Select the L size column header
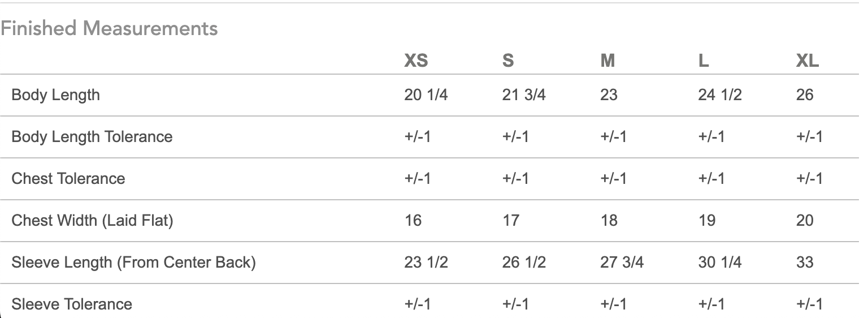 pos(704,61)
